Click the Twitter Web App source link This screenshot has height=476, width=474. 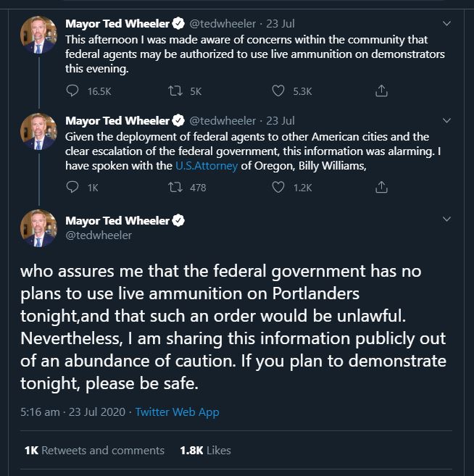[x=177, y=412]
